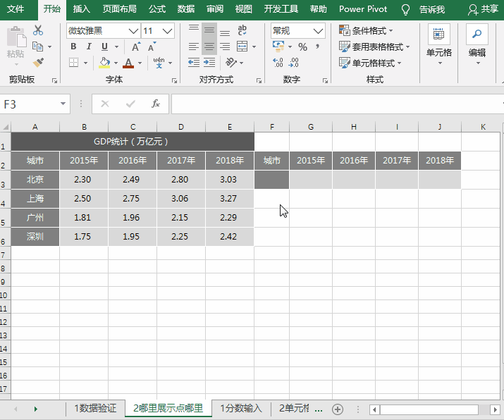Open 单元格样式 cell styles menu

tap(370, 63)
